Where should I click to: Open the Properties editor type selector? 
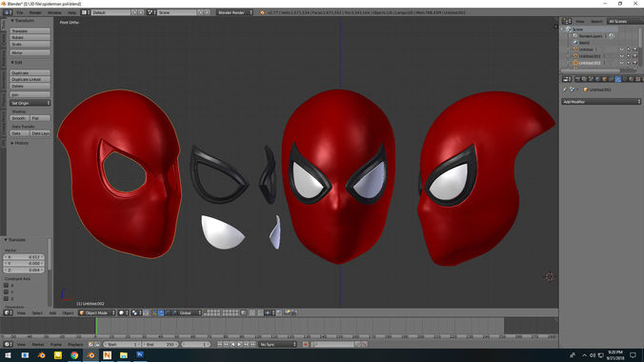pos(567,79)
